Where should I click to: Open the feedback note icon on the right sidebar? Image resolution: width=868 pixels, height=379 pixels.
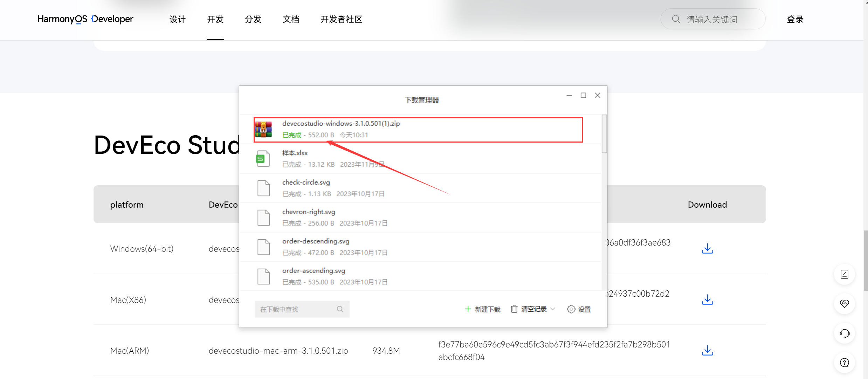point(845,274)
